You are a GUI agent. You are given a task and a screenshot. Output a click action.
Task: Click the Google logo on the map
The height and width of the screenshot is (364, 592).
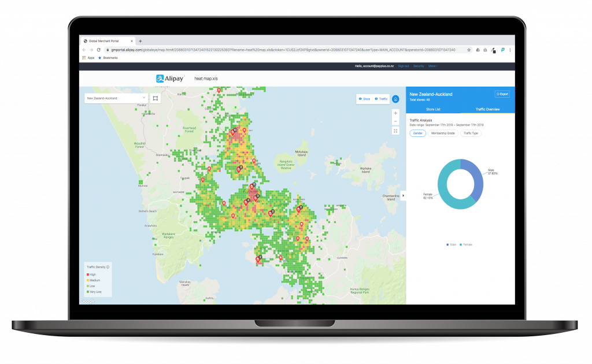[87, 301]
